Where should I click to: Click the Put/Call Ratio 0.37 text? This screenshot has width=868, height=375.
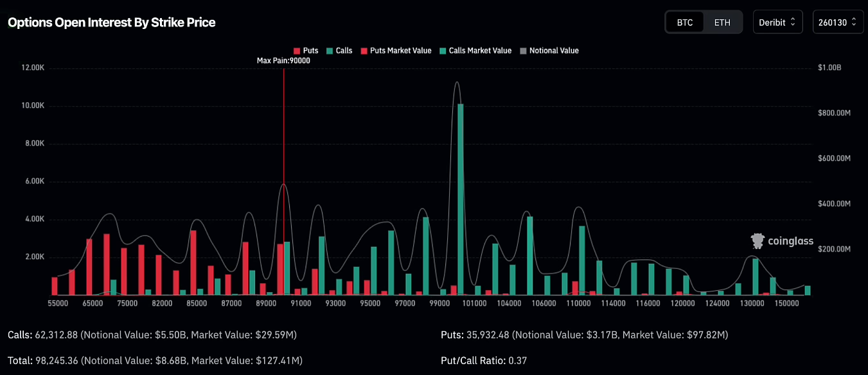pos(484,360)
